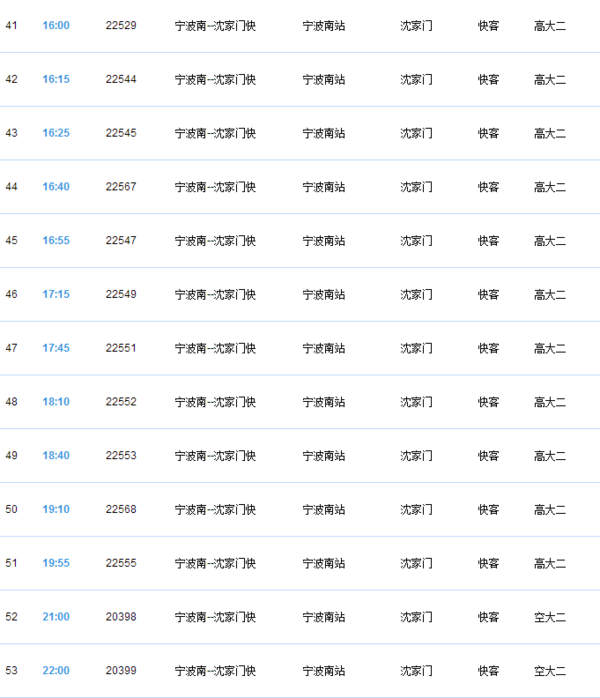Select bus number 20399
600x698 pixels.
tap(121, 670)
